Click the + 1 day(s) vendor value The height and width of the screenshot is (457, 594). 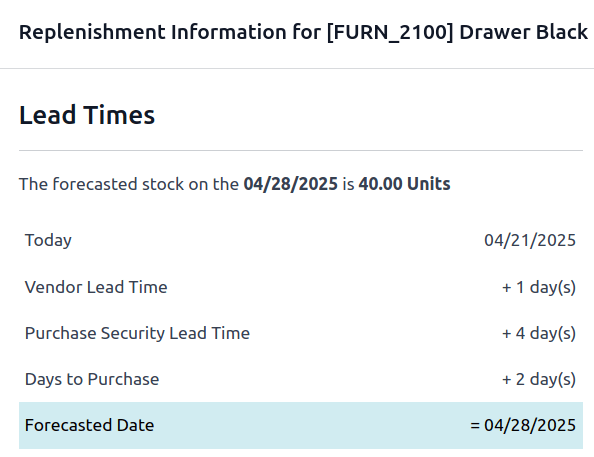539,287
